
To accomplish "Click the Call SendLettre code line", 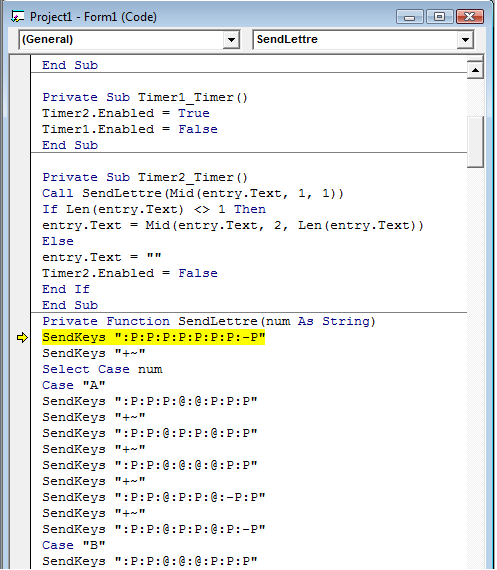I will pos(193,193).
